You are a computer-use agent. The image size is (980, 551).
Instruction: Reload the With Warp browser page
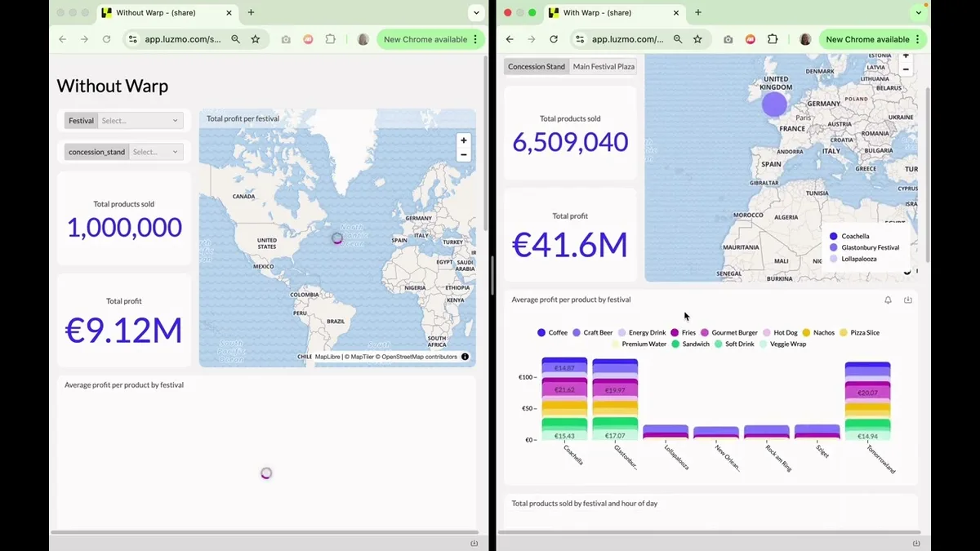point(554,39)
